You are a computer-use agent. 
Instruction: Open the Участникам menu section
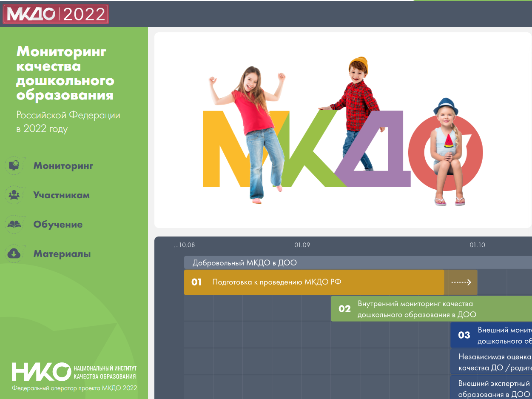(x=61, y=195)
